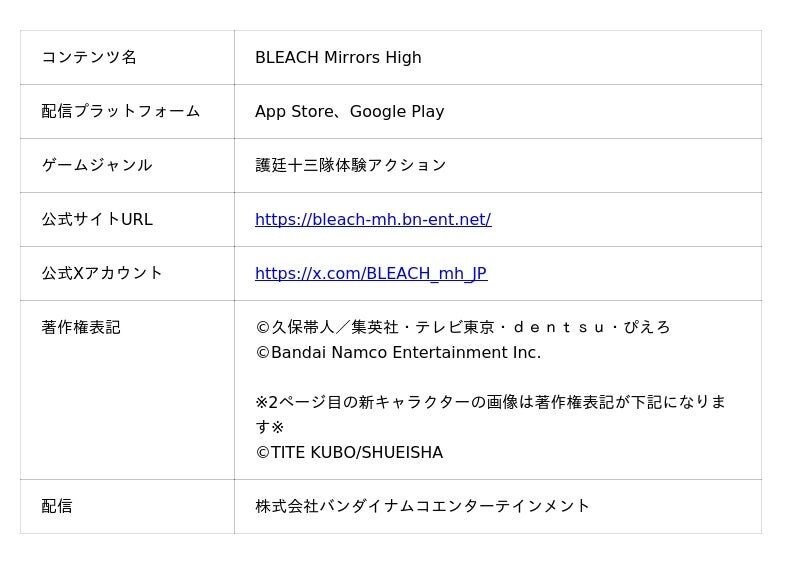Click the ぴえろ text in copyright line
The height and width of the screenshot is (564, 800).
click(x=646, y=327)
